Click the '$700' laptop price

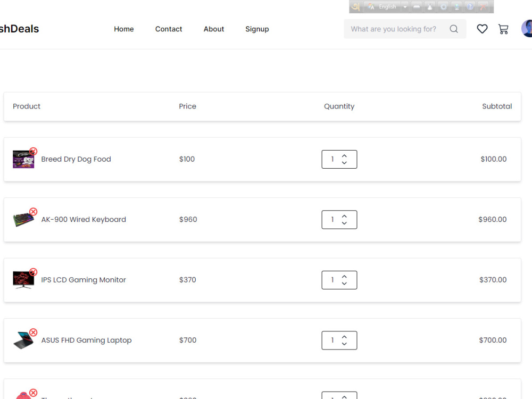pos(188,340)
